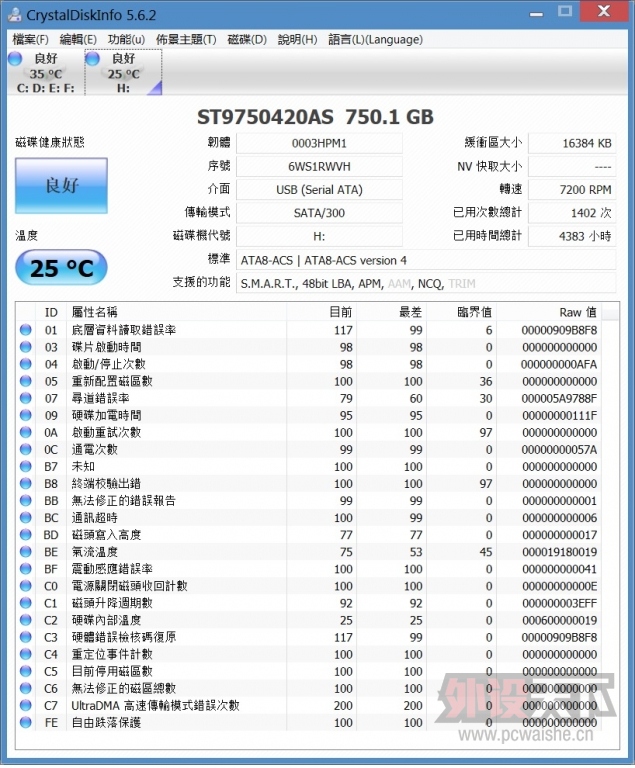Click the ATA8-ACS standard field
The width and height of the screenshot is (635, 768).
(x=426, y=260)
